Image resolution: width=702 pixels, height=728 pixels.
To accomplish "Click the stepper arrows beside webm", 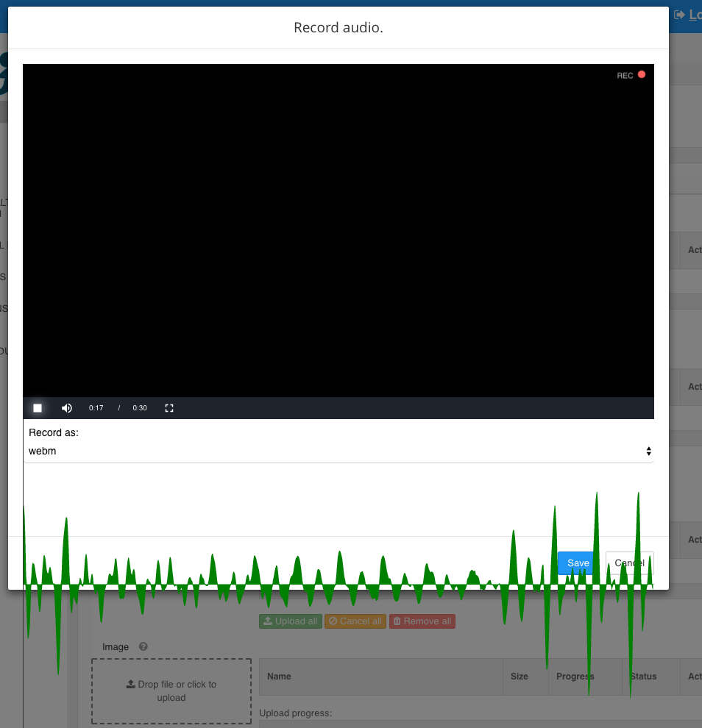I will tap(649, 451).
